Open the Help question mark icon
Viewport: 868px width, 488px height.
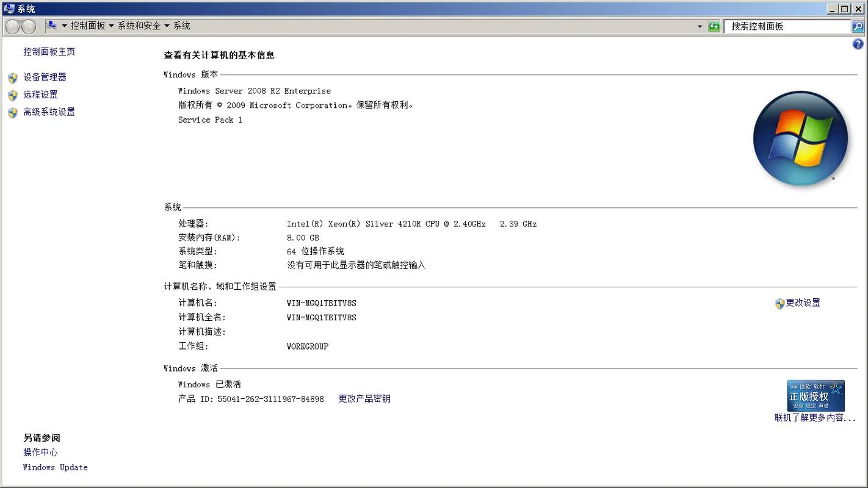click(858, 43)
